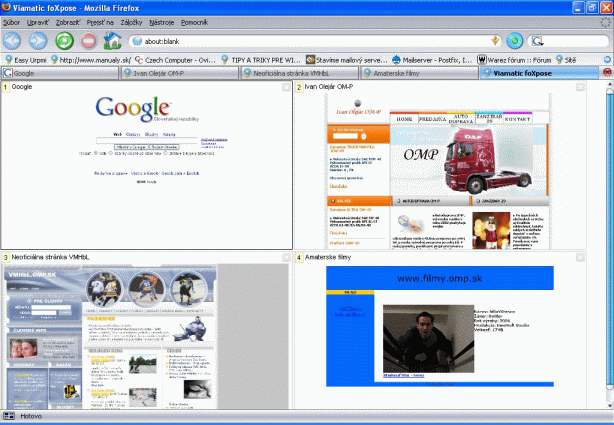Click thumbnail number 1 label
The width and height of the screenshot is (614, 425).
click(x=5, y=87)
